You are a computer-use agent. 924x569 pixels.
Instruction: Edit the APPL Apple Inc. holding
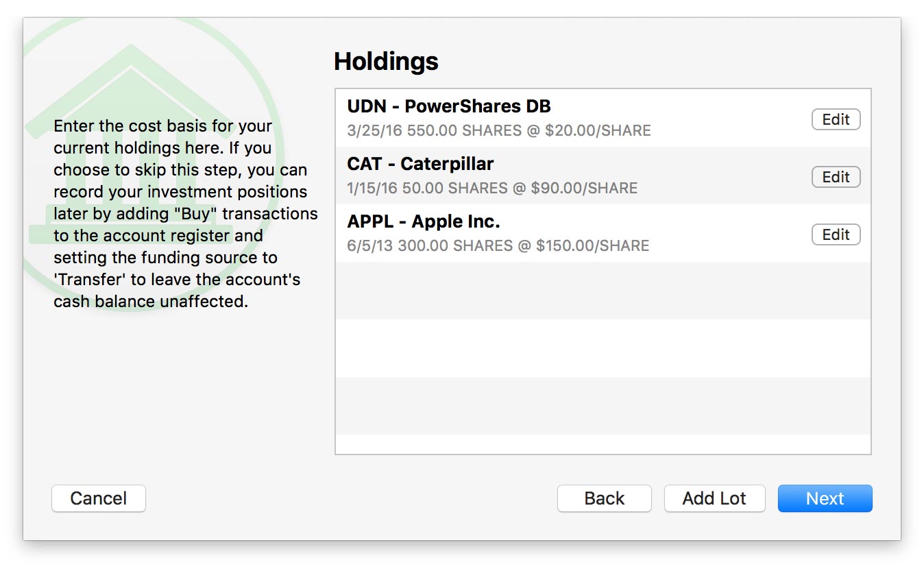click(836, 234)
